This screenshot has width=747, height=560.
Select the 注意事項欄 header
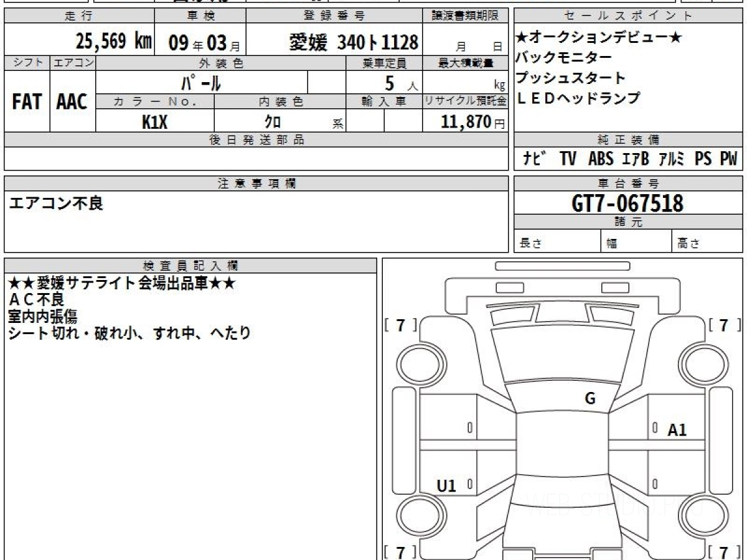256,184
